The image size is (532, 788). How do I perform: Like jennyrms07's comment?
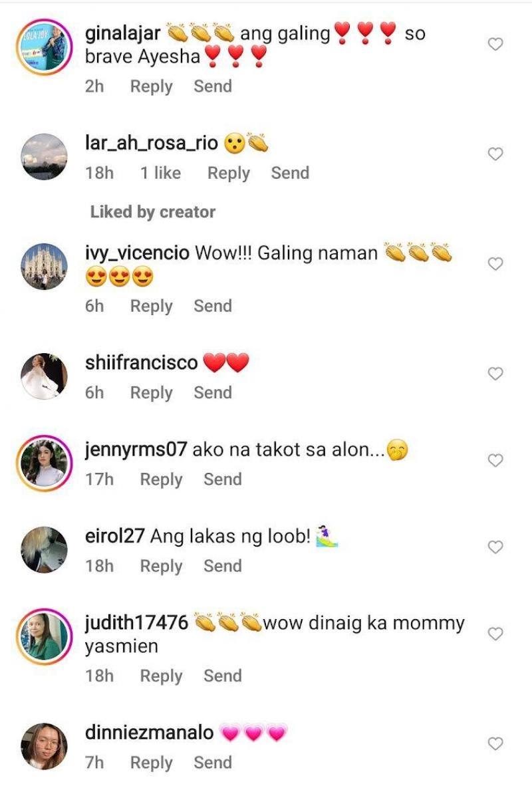pos(495,460)
